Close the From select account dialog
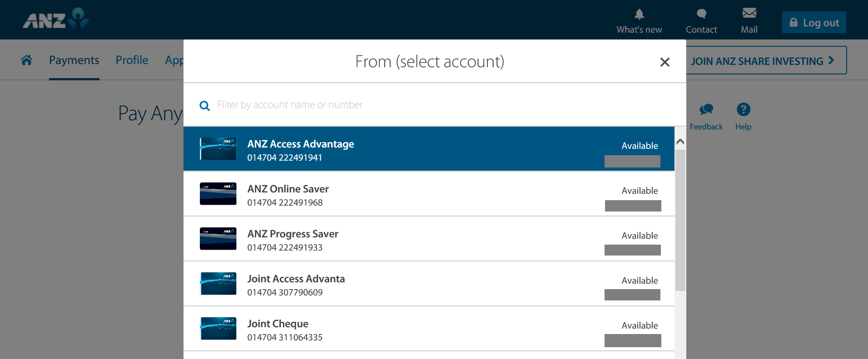The width and height of the screenshot is (868, 359). 665,62
